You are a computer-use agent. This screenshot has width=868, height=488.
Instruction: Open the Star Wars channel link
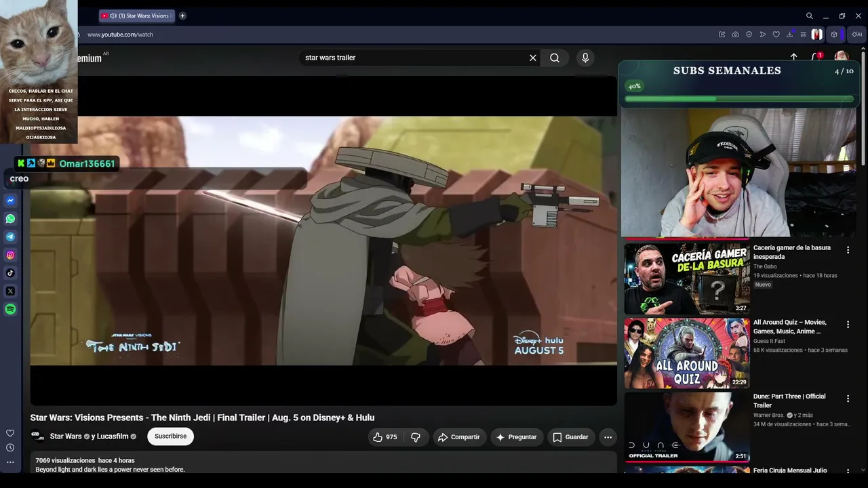pos(66,436)
